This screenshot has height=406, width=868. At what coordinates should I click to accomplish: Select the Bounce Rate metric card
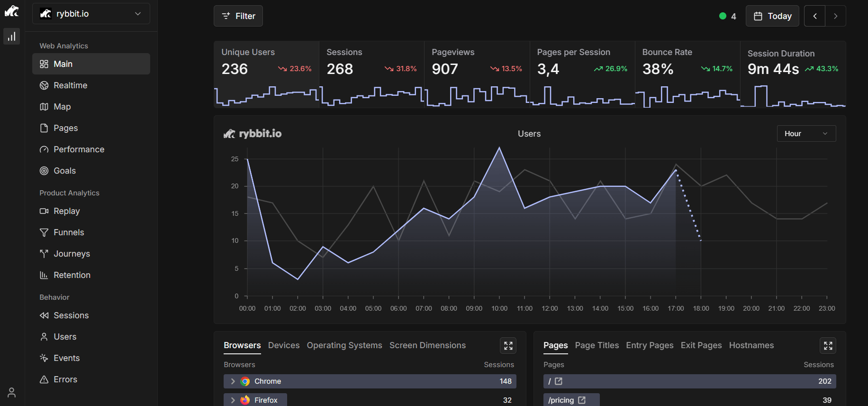tap(687, 74)
